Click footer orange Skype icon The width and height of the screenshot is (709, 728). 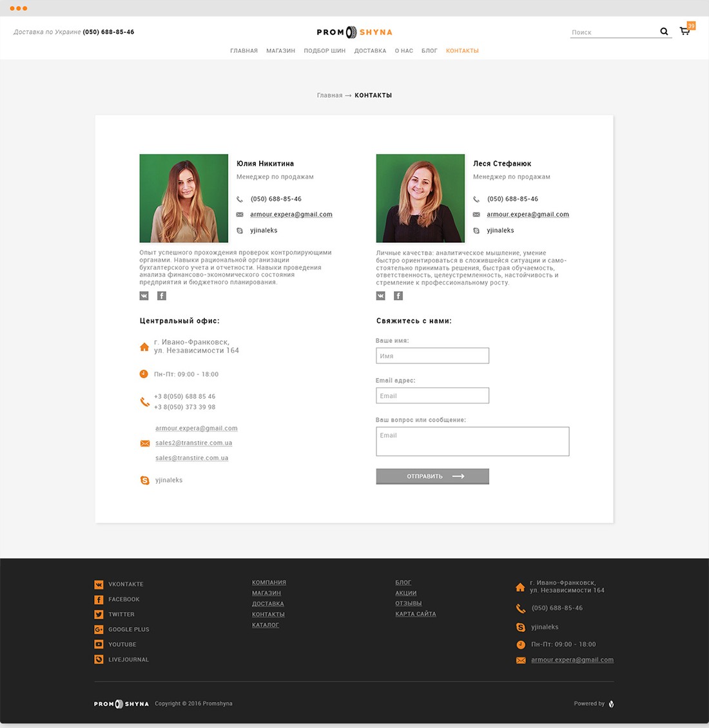521,627
